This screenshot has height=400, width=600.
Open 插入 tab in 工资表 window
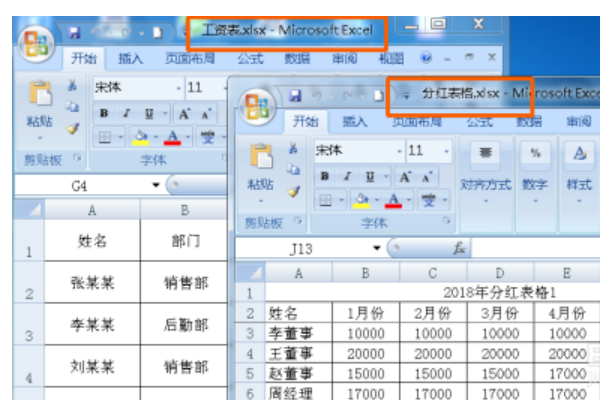(x=130, y=59)
